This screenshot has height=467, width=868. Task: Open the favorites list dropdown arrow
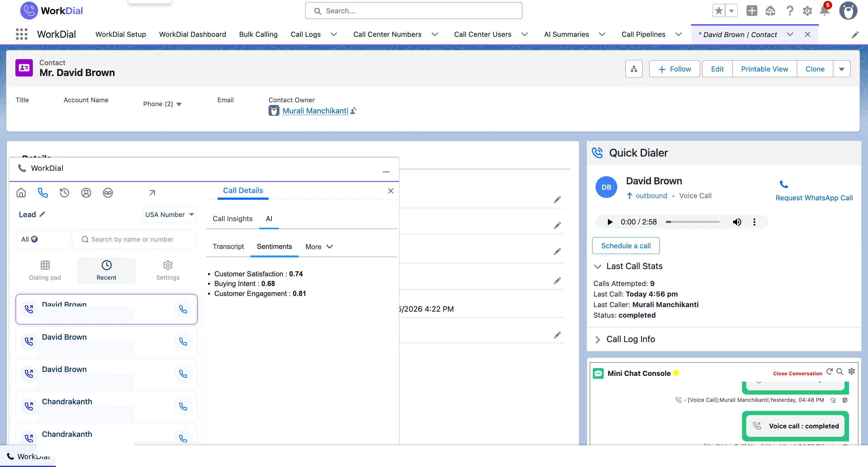(x=731, y=11)
